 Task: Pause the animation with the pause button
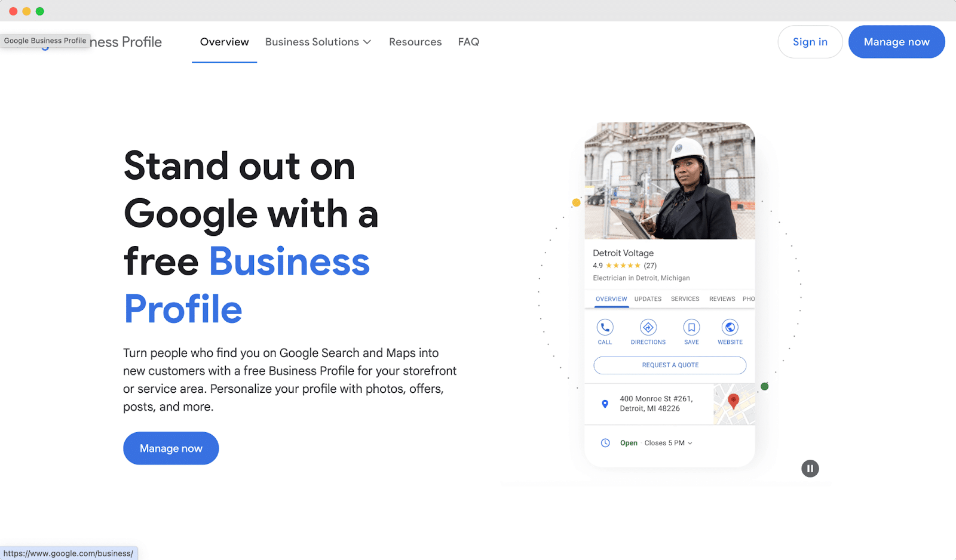[810, 469]
